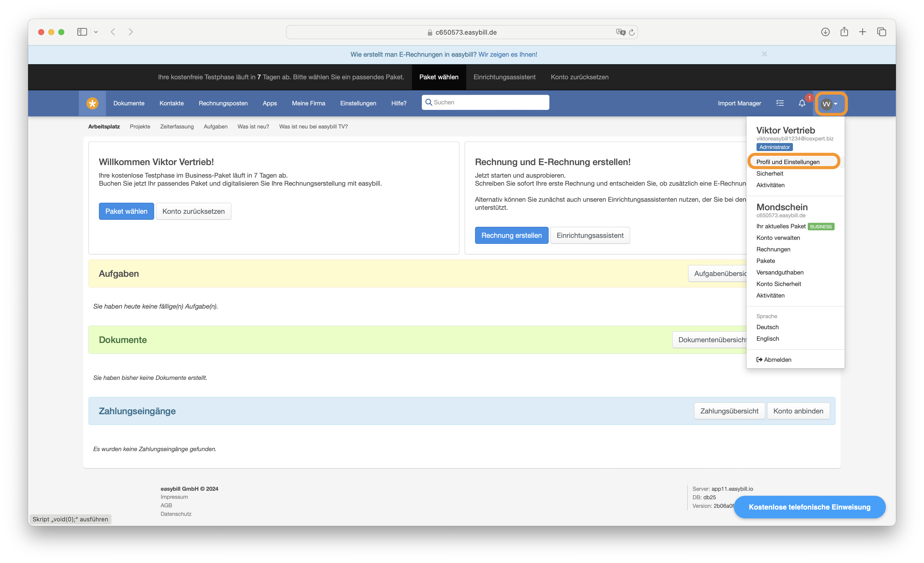The image size is (924, 563).
Task: Switch to the Aufgaben tab
Action: (216, 127)
